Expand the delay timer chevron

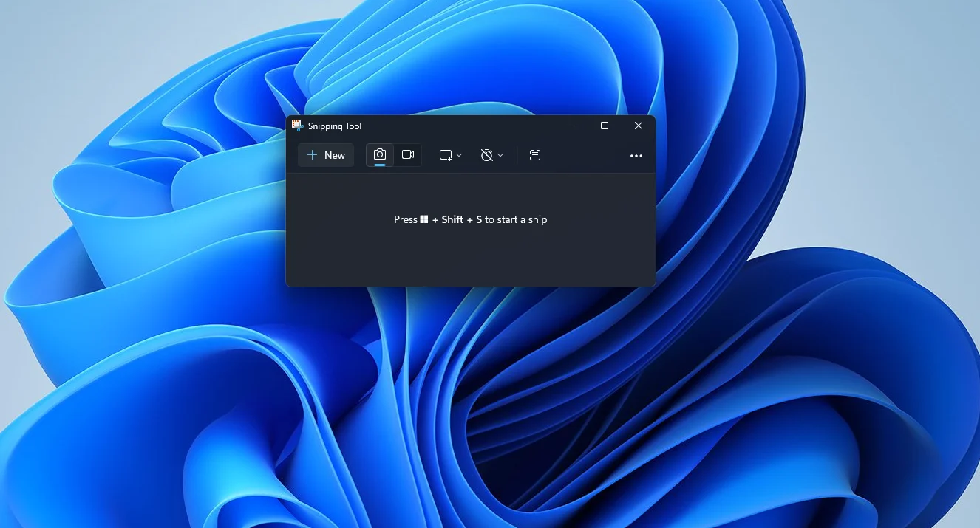(x=500, y=155)
